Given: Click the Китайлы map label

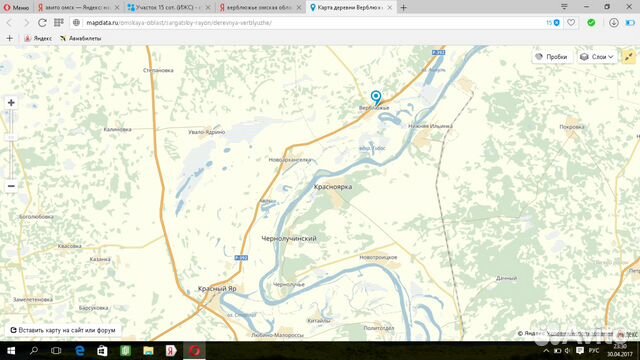Looking at the screenshot, I should coord(319,321).
